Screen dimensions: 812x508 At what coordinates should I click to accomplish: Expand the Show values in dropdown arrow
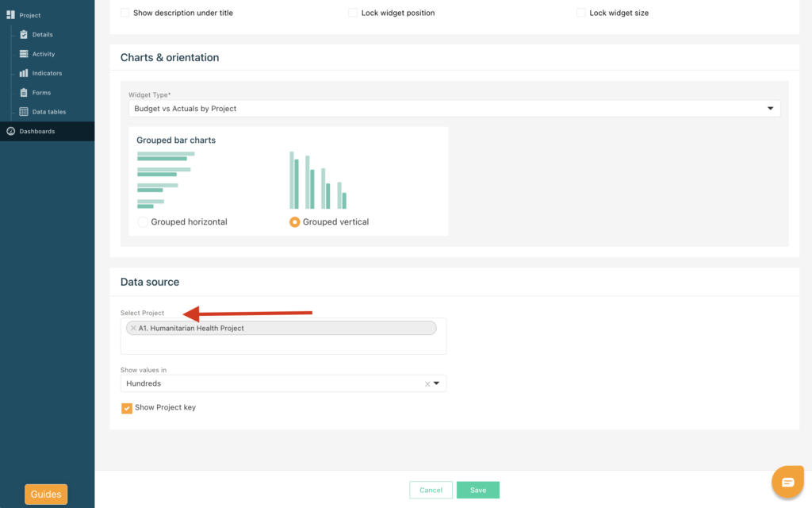pos(437,383)
